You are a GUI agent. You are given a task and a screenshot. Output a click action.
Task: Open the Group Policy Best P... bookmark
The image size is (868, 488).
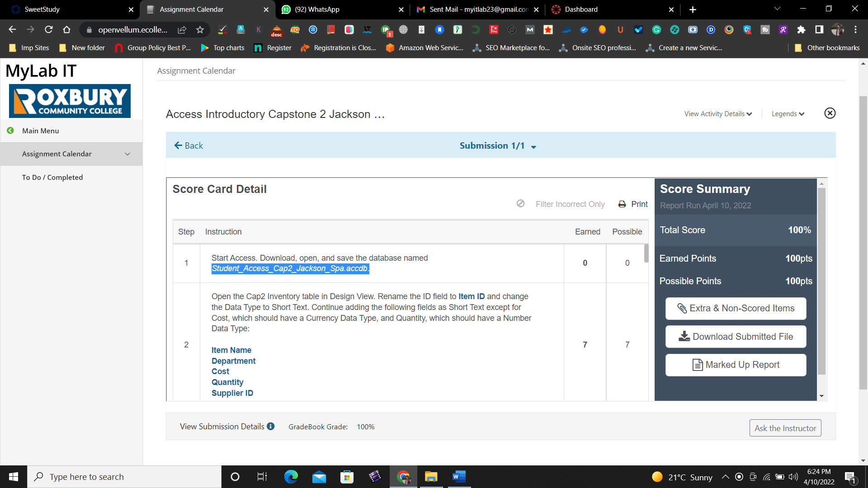click(x=153, y=48)
